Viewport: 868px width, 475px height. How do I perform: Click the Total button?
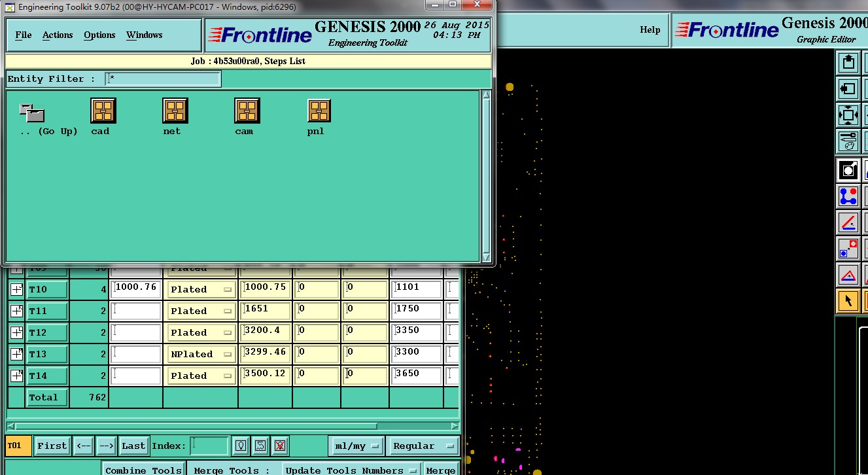46,397
